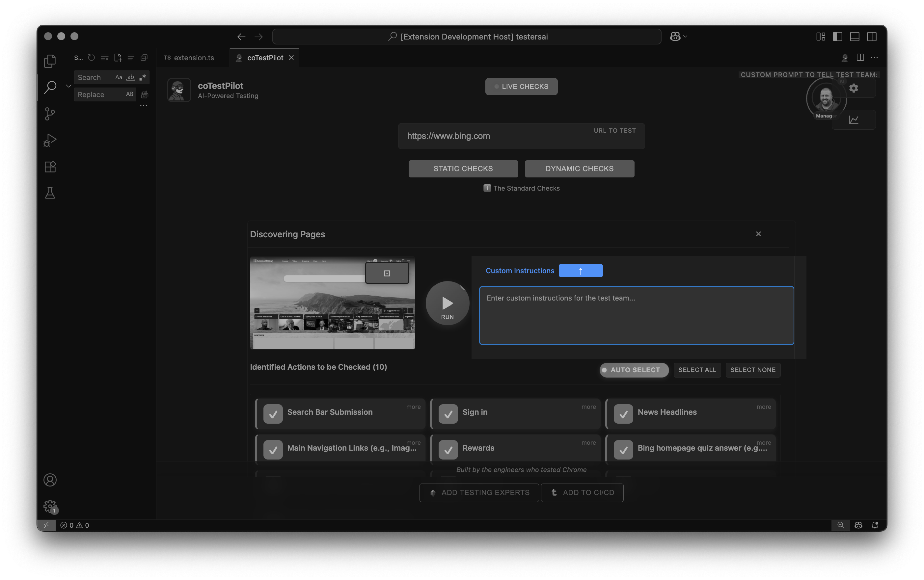
Task: Toggle Match Case in search field
Action: pyautogui.click(x=119, y=77)
